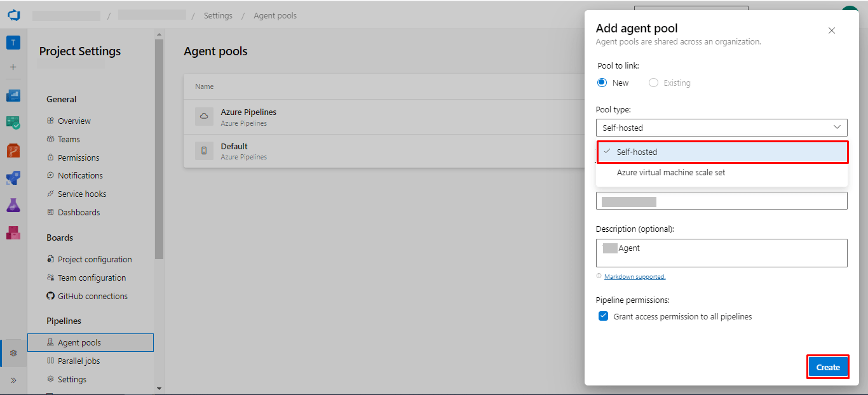Click the project settings gear icon
Viewport: 868px width, 395px height.
[13, 353]
